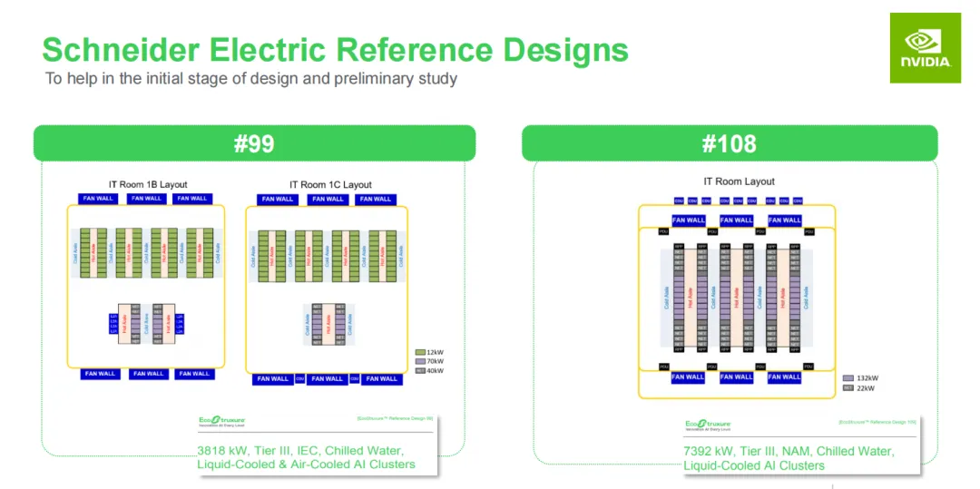Click the gray 40kW legend swatch
Image resolution: width=980 pixels, height=489 pixels.
(x=420, y=370)
